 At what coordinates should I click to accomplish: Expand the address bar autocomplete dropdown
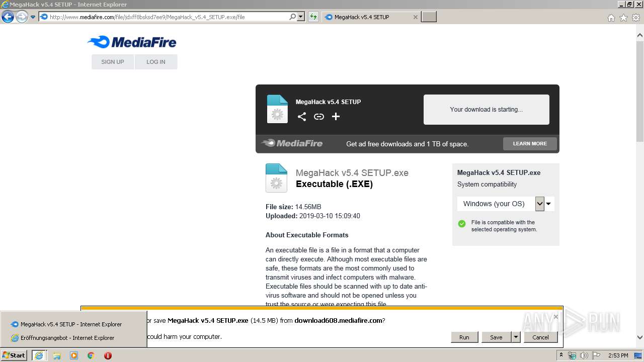point(301,17)
